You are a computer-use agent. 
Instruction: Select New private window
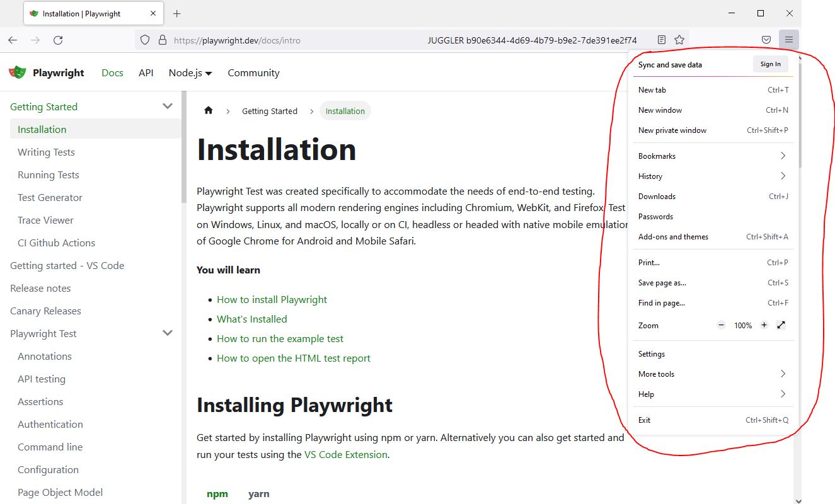coord(672,130)
